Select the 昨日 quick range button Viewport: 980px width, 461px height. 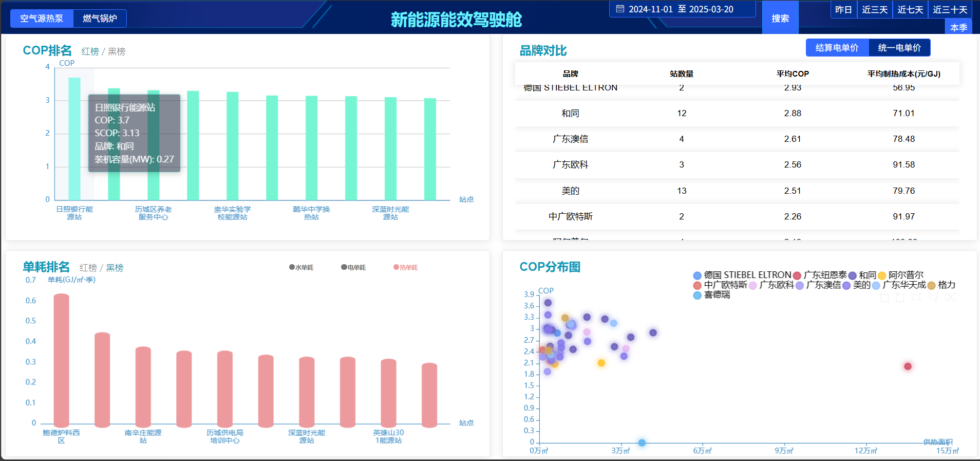[x=843, y=9]
